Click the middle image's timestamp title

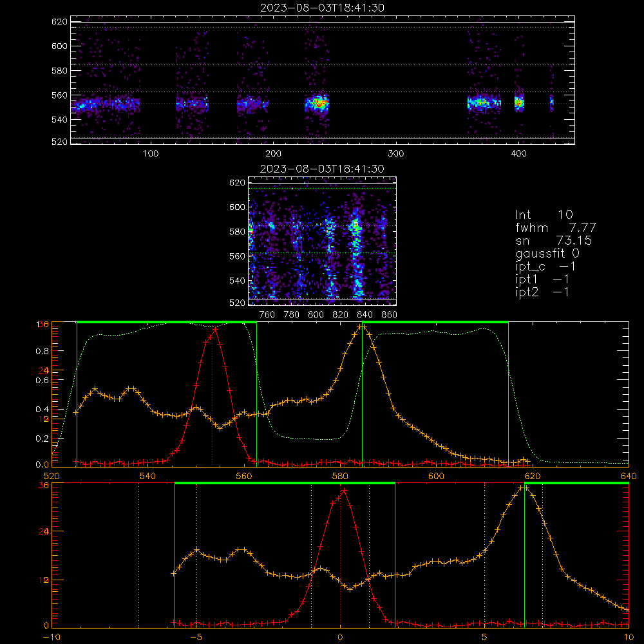point(322,169)
